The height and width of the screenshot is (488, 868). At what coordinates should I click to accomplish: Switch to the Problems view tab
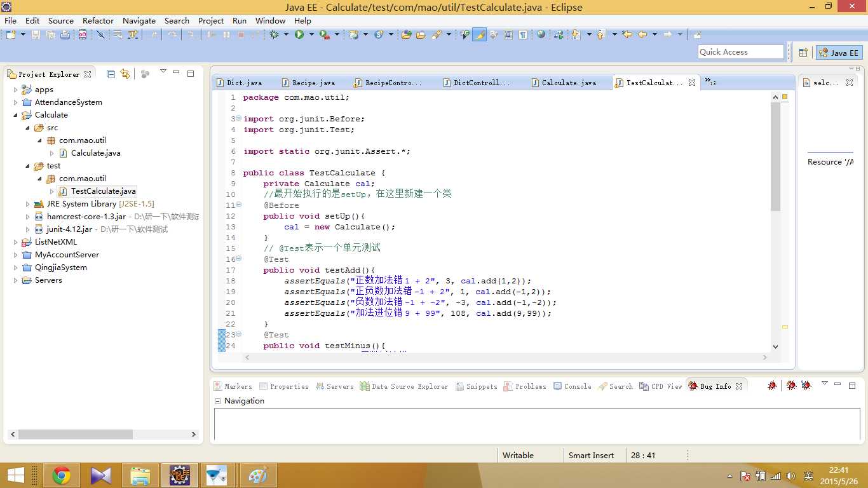tap(525, 386)
